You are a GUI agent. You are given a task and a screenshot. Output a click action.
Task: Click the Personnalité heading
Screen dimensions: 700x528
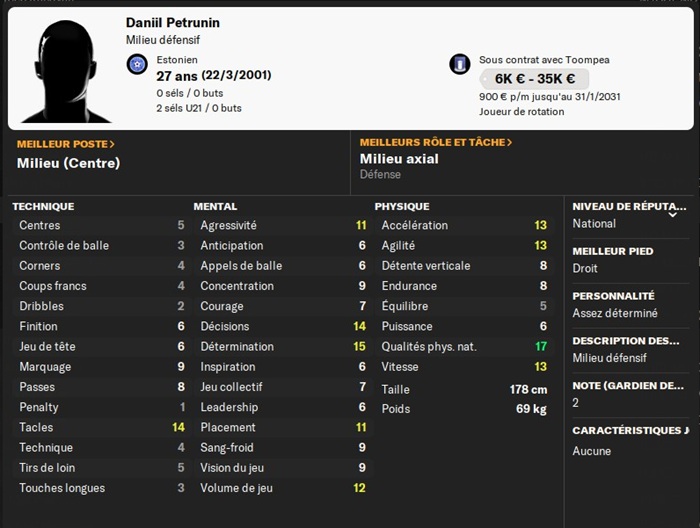click(x=613, y=296)
